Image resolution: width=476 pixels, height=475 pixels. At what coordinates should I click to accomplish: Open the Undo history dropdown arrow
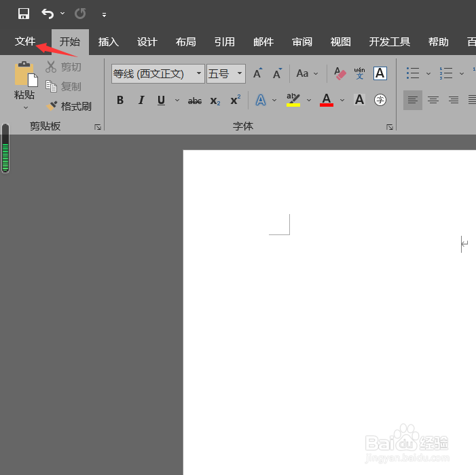pos(62,14)
